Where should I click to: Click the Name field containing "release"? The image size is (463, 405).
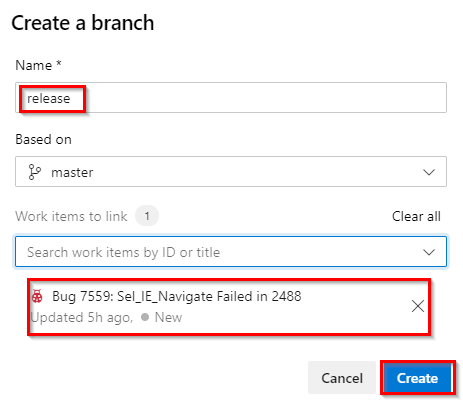coord(231,98)
